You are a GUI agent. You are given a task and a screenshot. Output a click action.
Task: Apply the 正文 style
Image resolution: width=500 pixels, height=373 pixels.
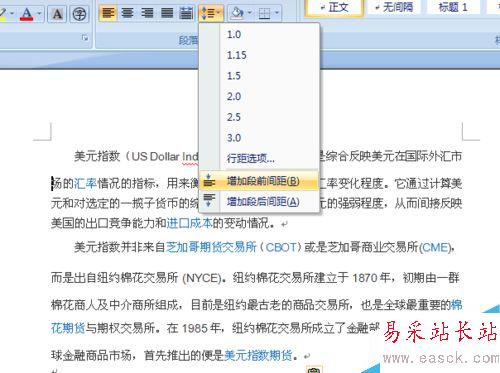pos(334,7)
